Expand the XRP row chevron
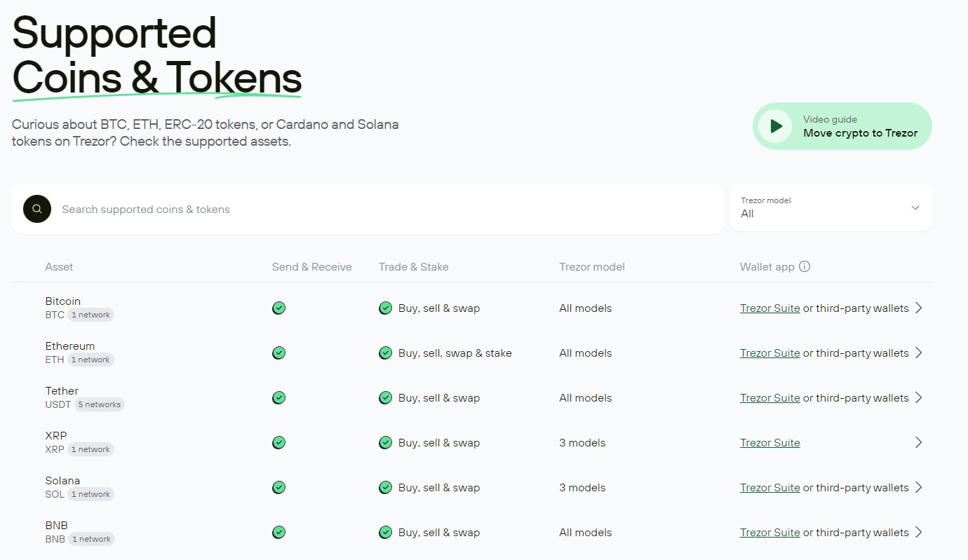968x560 pixels. click(x=919, y=443)
